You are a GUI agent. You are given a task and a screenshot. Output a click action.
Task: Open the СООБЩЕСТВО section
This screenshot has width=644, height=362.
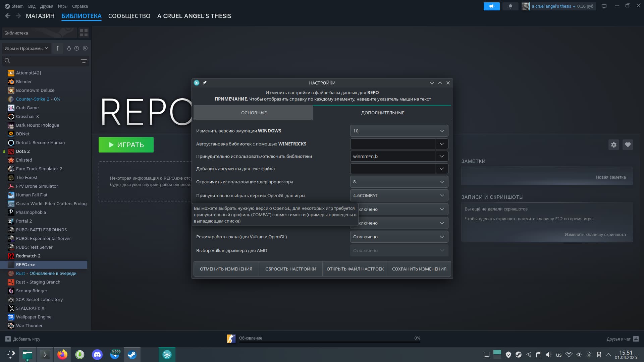click(129, 16)
